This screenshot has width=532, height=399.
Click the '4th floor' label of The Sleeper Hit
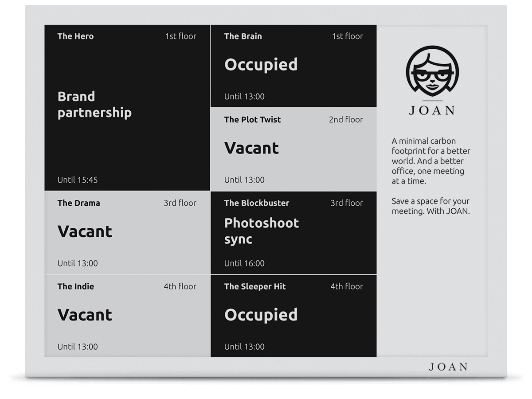[x=347, y=286]
